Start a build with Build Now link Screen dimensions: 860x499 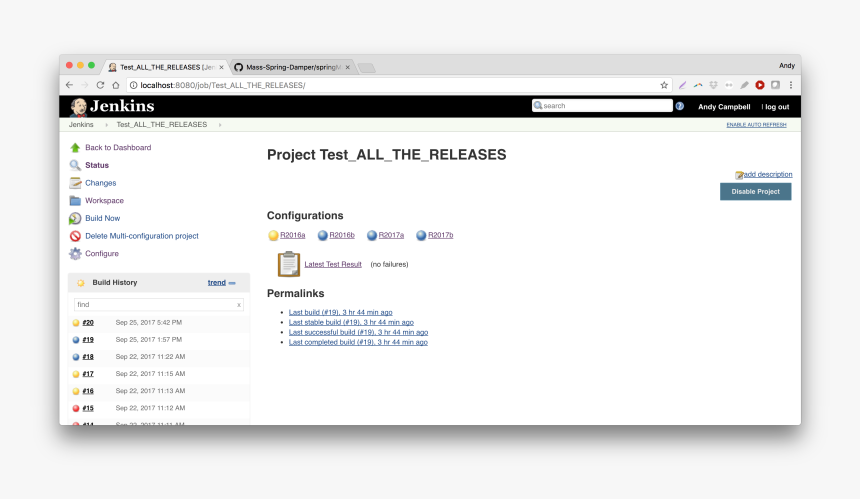103,218
